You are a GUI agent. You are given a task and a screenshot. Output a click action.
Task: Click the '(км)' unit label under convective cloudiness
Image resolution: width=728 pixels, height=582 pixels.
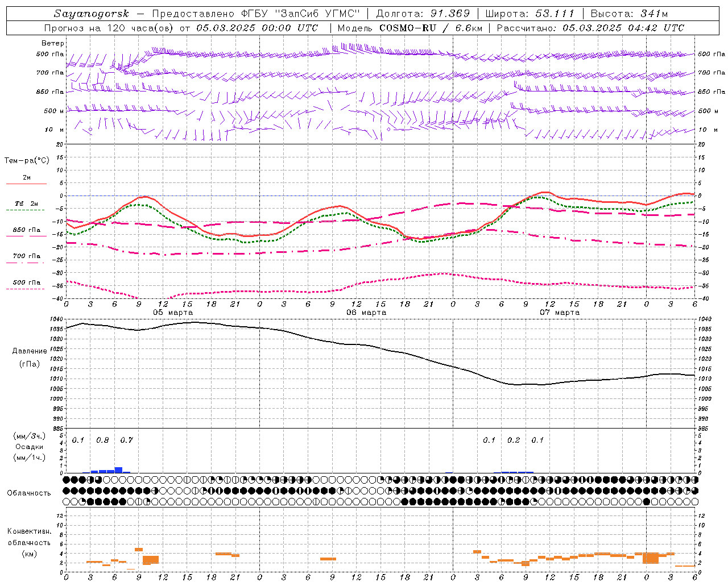(x=30, y=554)
